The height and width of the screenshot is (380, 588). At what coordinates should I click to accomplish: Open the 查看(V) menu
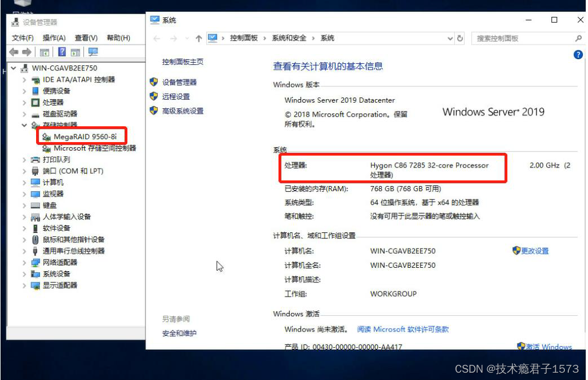pyautogui.click(x=86, y=38)
